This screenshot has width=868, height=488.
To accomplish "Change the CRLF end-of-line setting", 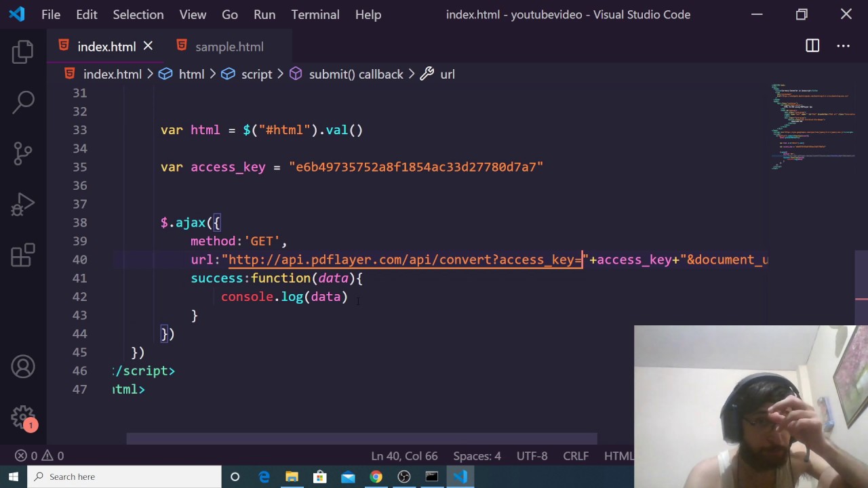I will tap(575, 456).
